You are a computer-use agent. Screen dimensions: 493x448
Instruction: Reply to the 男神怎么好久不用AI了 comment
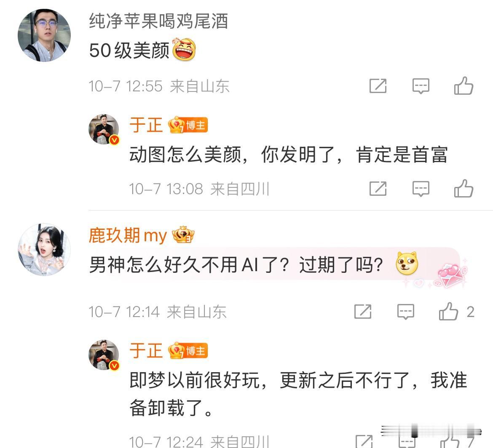coord(406,312)
